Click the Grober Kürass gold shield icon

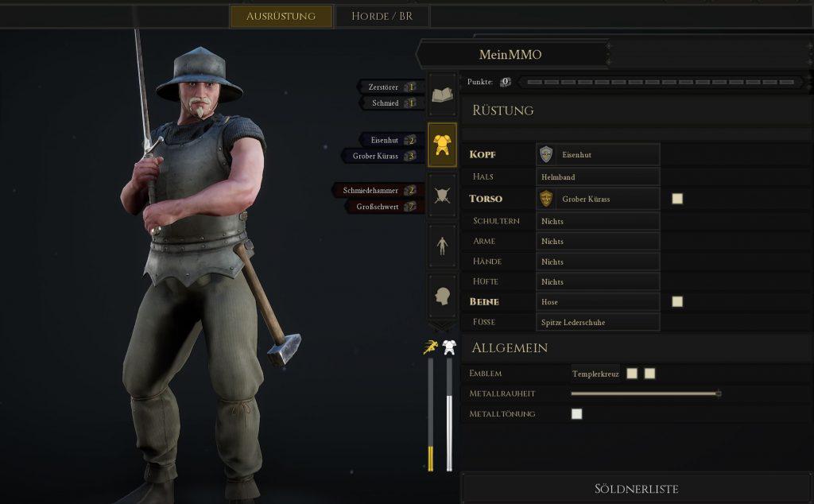[x=546, y=199]
